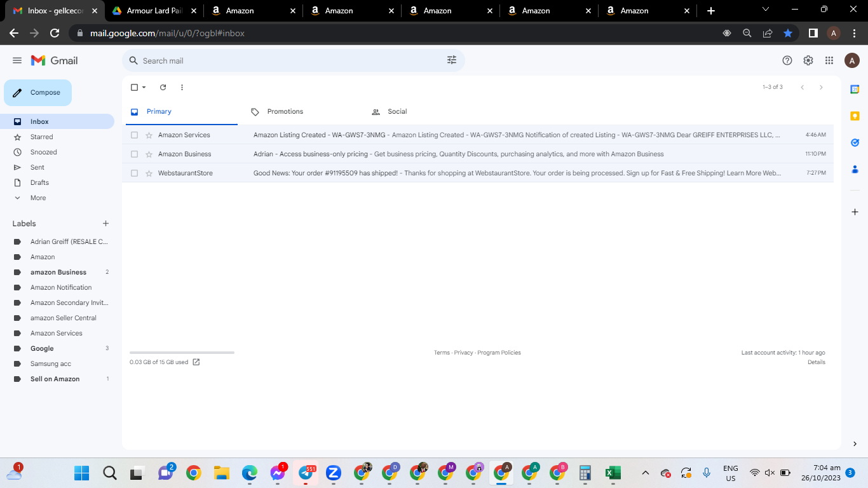
Task: Open Amazon Listing Created email
Action: (478, 135)
